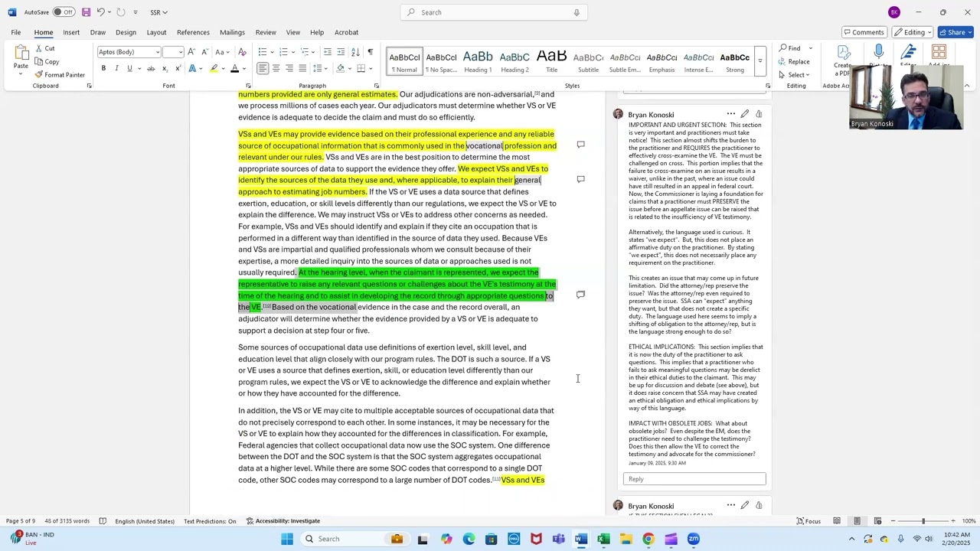Apply yellow text highlight color
Image resolution: width=980 pixels, height=551 pixels.
214,69
